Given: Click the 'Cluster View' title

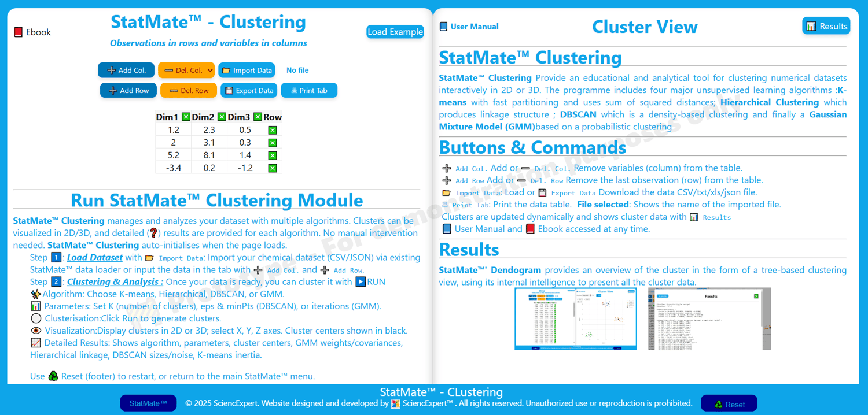Looking at the screenshot, I should 645,27.
